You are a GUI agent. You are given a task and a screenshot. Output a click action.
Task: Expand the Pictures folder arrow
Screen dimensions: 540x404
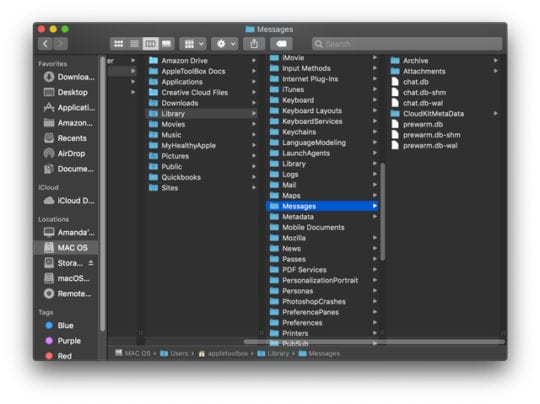coord(254,156)
